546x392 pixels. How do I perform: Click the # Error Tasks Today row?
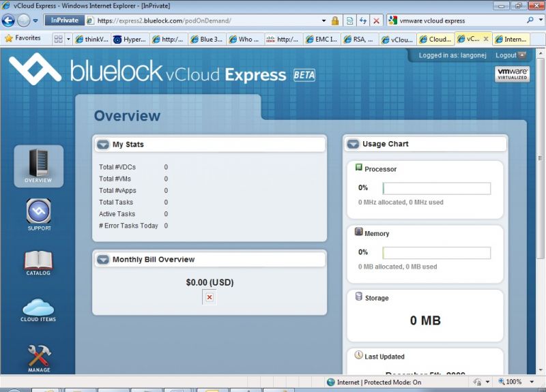tap(133, 226)
